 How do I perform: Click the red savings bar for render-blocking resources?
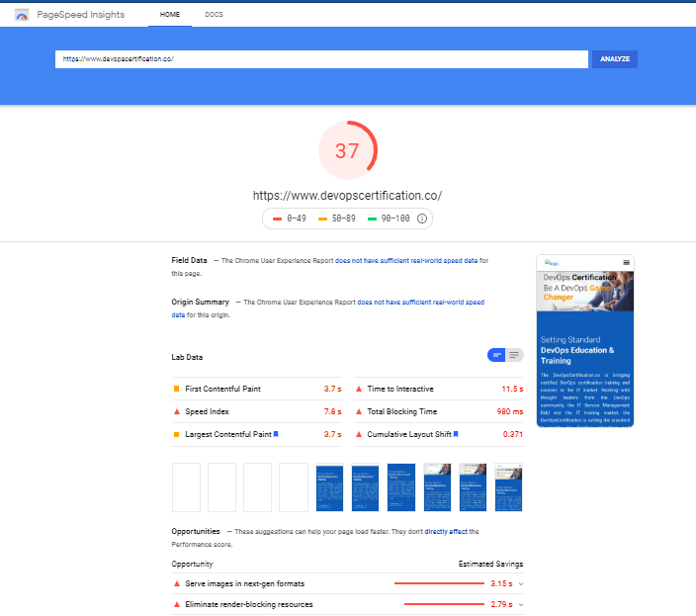[444, 604]
